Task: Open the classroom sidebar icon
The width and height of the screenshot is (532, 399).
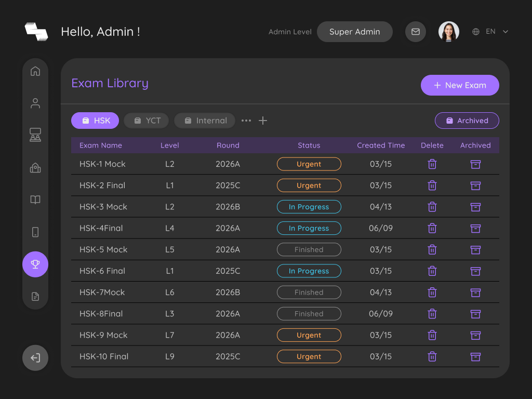Action: (x=35, y=135)
